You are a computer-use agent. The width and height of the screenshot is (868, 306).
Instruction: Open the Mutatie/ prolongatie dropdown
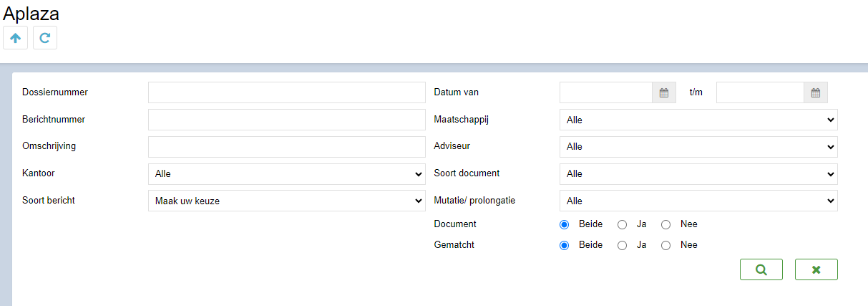pyautogui.click(x=698, y=201)
